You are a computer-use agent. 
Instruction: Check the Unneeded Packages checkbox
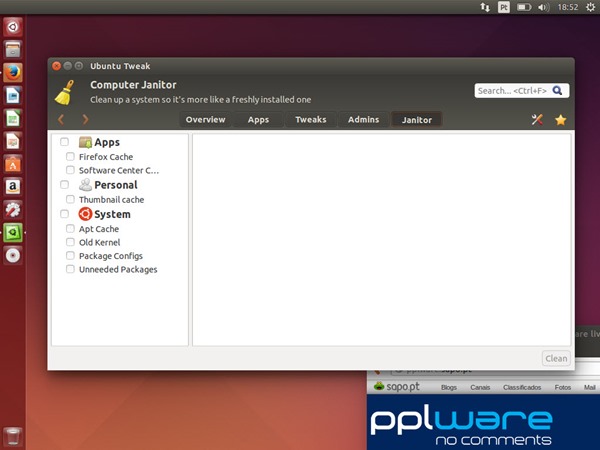tap(70, 269)
